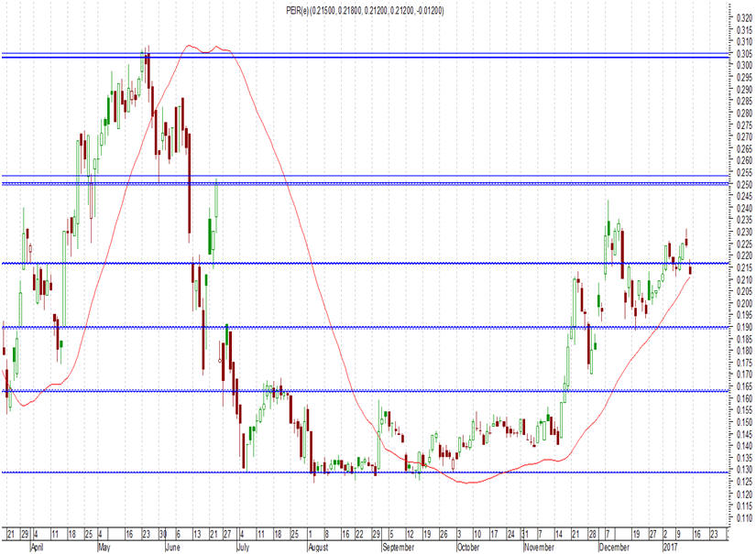
Task: Select the July month label
Action: pyautogui.click(x=243, y=548)
